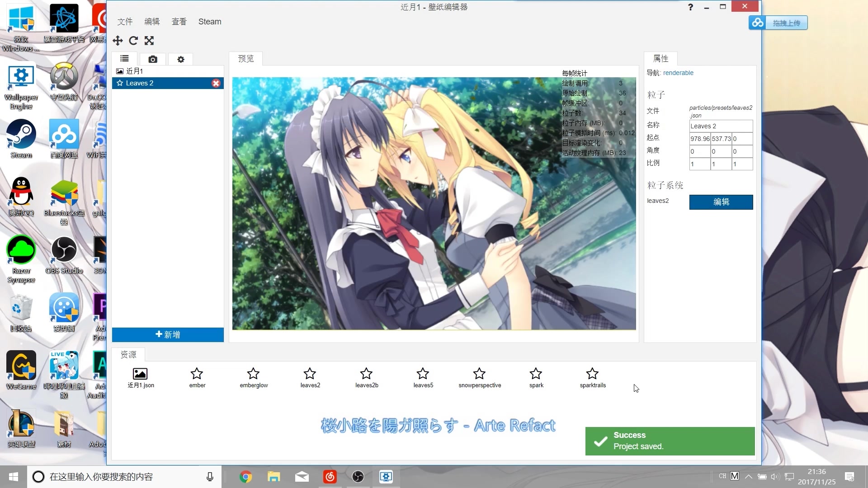Select the 预览 preview tab

[246, 59]
